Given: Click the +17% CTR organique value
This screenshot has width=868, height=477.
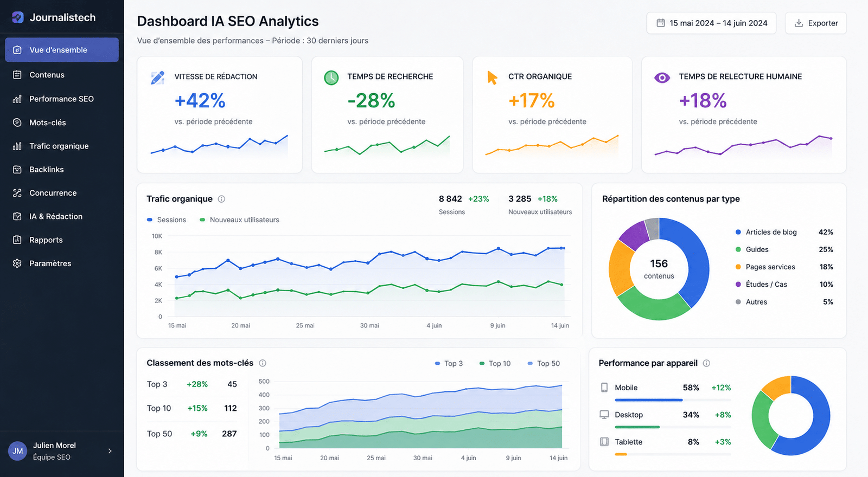Looking at the screenshot, I should click(531, 101).
